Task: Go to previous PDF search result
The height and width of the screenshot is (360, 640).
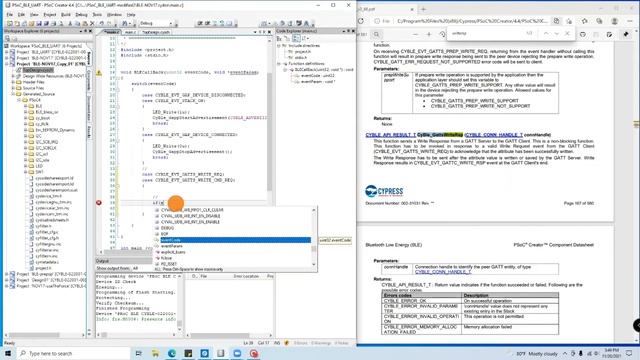Action: tap(546, 33)
